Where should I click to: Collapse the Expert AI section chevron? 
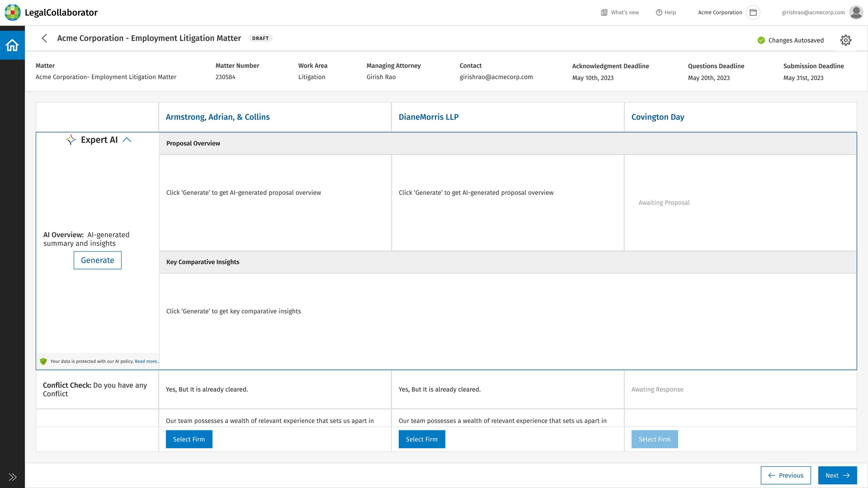(127, 140)
